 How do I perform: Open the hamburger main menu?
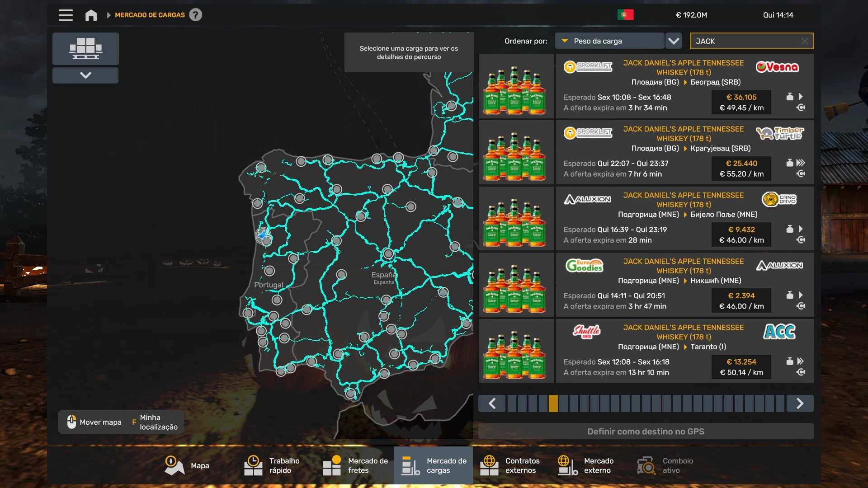click(66, 15)
